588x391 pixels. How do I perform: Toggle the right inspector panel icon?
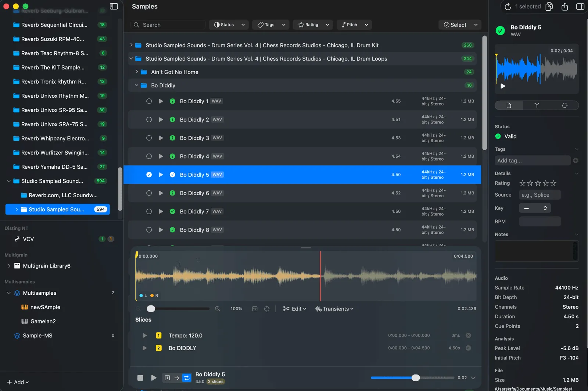[580, 7]
